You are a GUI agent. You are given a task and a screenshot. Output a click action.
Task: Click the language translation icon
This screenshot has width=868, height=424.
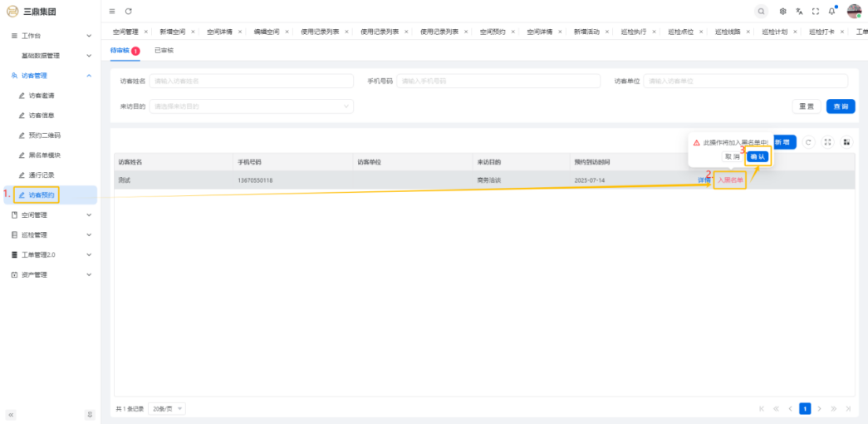coord(799,11)
